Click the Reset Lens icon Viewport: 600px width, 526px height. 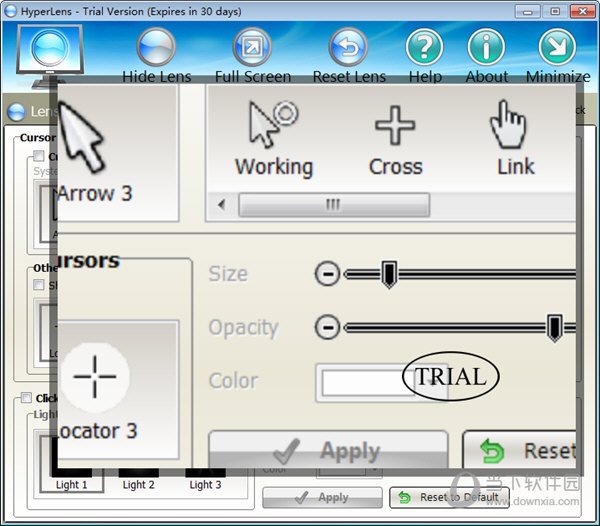pyautogui.click(x=348, y=47)
